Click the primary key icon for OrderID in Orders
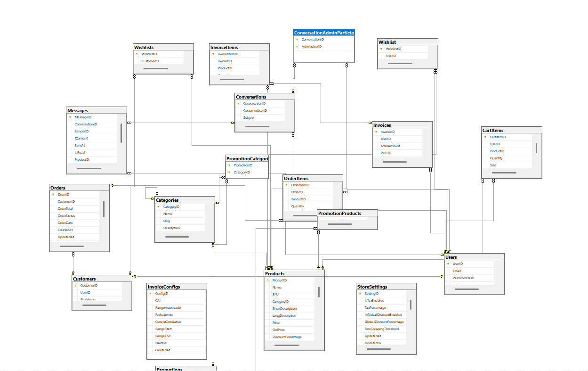 click(x=53, y=194)
